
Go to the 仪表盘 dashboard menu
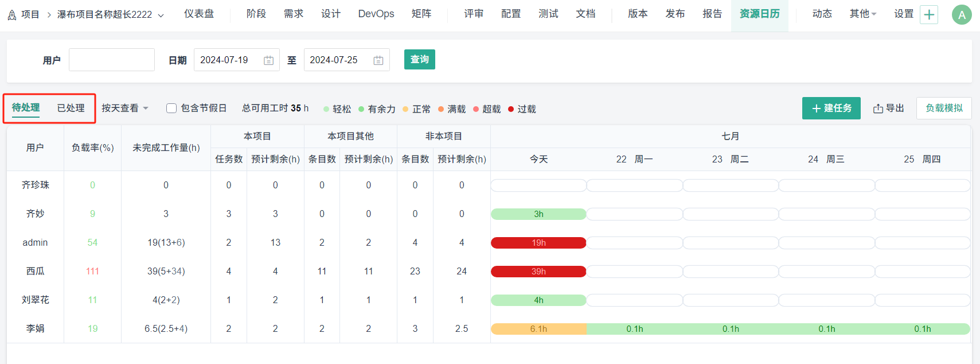click(x=198, y=14)
